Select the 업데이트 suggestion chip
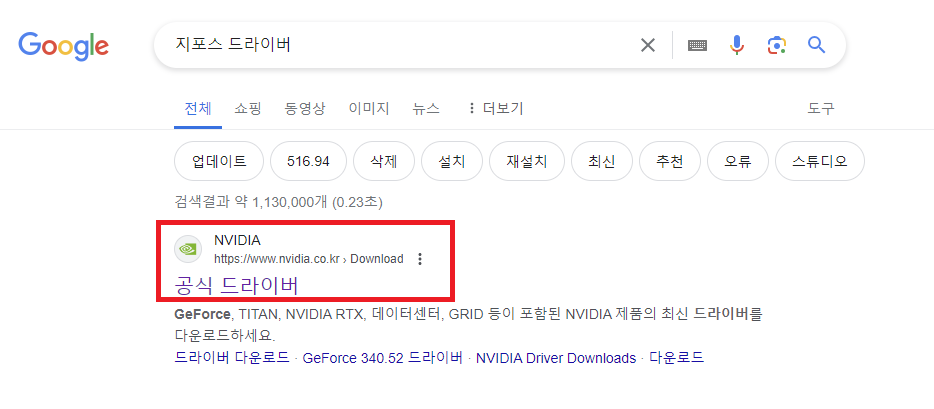The width and height of the screenshot is (934, 409). click(219, 161)
